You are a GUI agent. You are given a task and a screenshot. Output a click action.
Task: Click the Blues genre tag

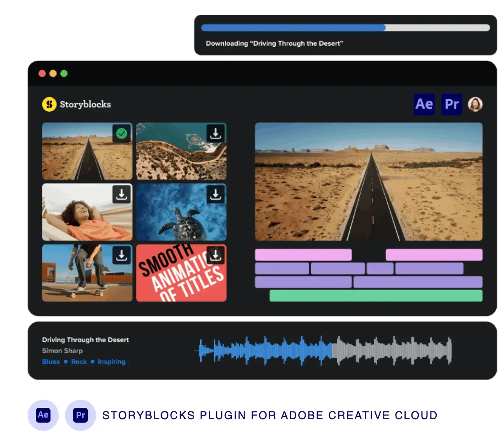click(51, 362)
